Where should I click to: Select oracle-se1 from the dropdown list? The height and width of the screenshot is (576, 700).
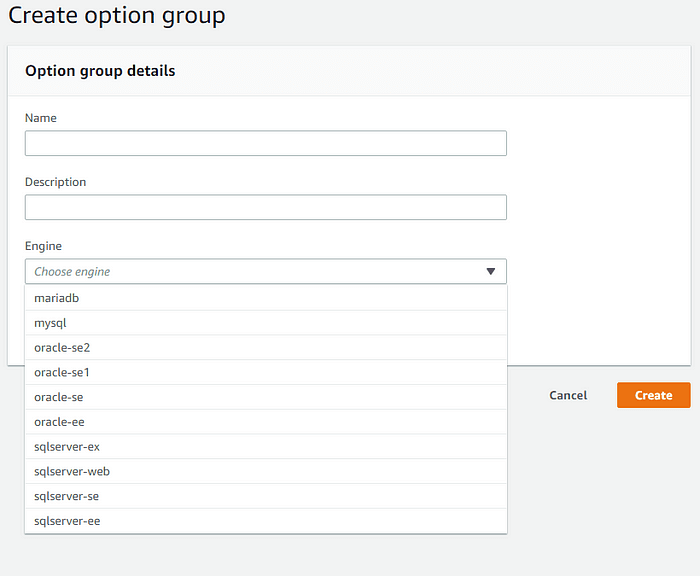(x=266, y=372)
